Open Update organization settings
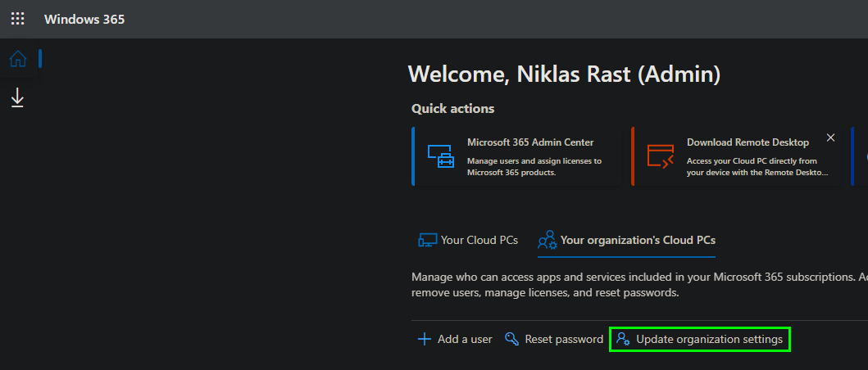This screenshot has height=370, width=868. pyautogui.click(x=709, y=339)
